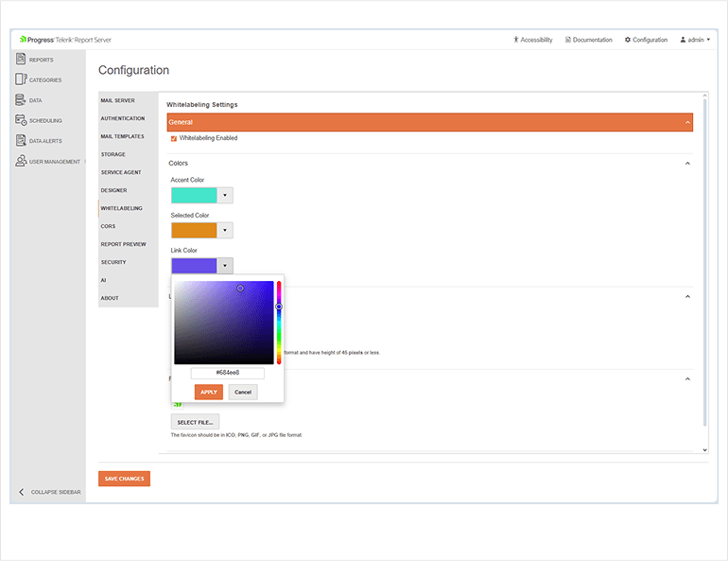Collapse the General section chevron

(x=687, y=123)
